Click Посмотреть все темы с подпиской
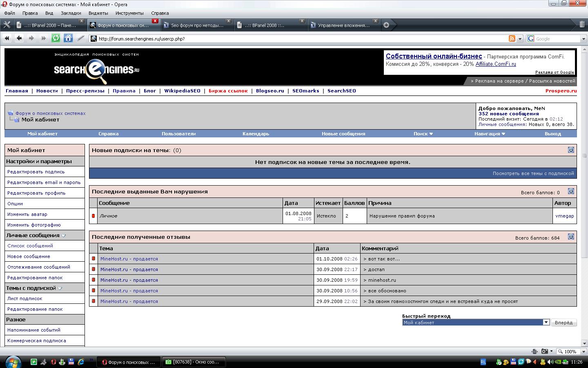The image size is (588, 368). [x=533, y=173]
